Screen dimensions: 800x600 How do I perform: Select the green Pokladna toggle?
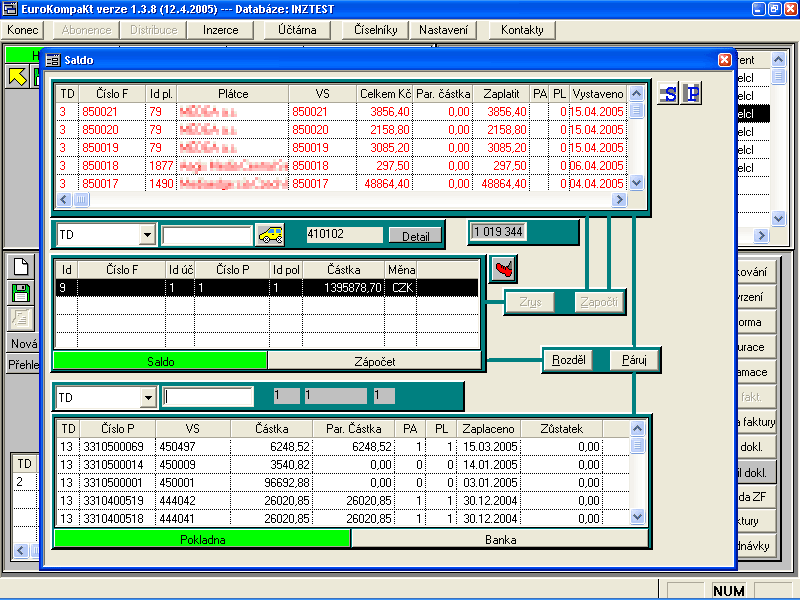point(202,539)
